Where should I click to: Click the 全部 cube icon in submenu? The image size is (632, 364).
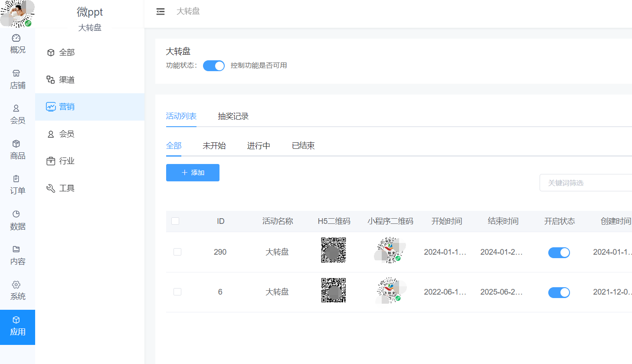(x=51, y=52)
